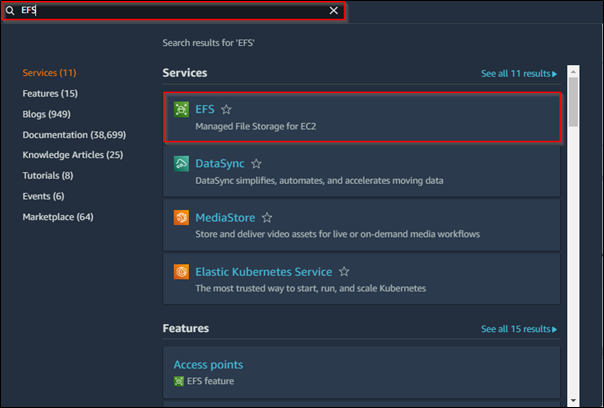This screenshot has height=408, width=604.
Task: Click the results scrollbar thumb
Action: point(573,102)
